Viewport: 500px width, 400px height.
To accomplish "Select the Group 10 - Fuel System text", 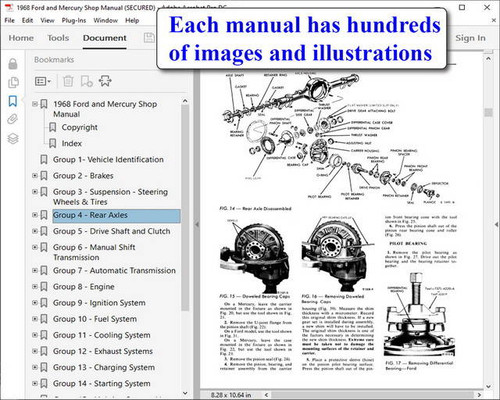I will (95, 319).
